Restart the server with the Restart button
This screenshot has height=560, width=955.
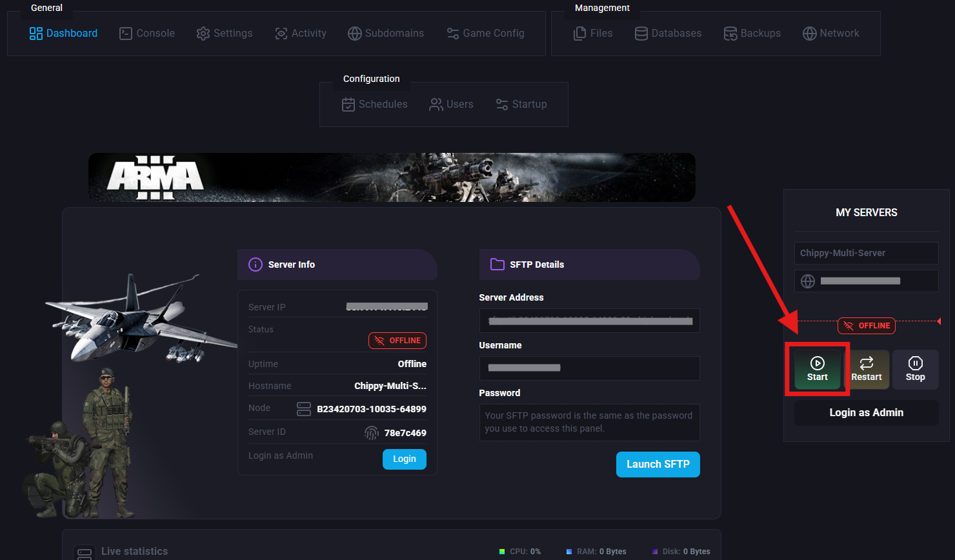(867, 370)
